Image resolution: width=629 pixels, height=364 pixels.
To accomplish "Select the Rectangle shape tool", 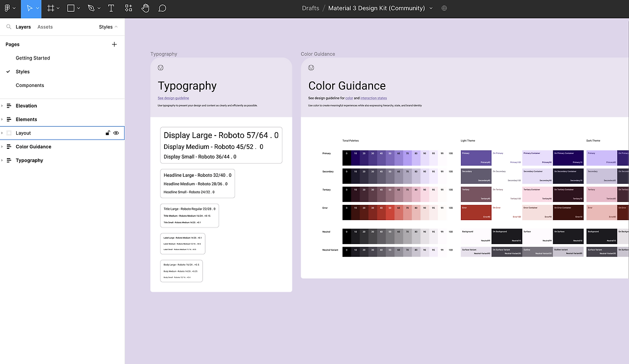I will pos(71,8).
